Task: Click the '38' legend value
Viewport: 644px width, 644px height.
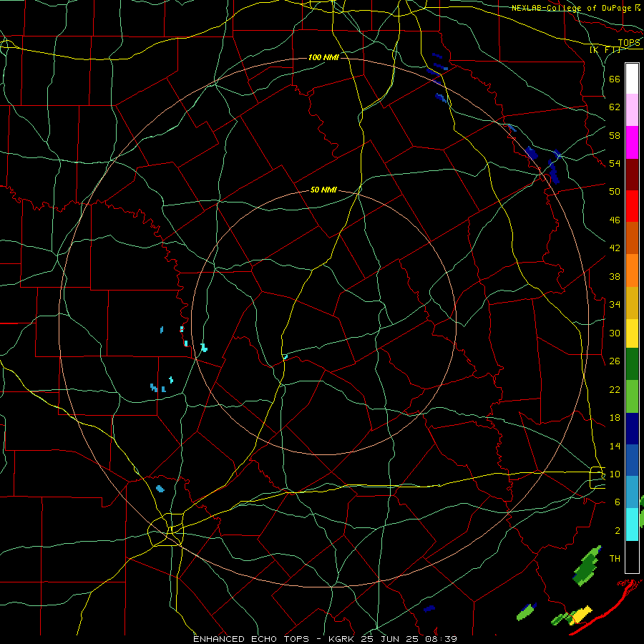Action: pyautogui.click(x=615, y=277)
